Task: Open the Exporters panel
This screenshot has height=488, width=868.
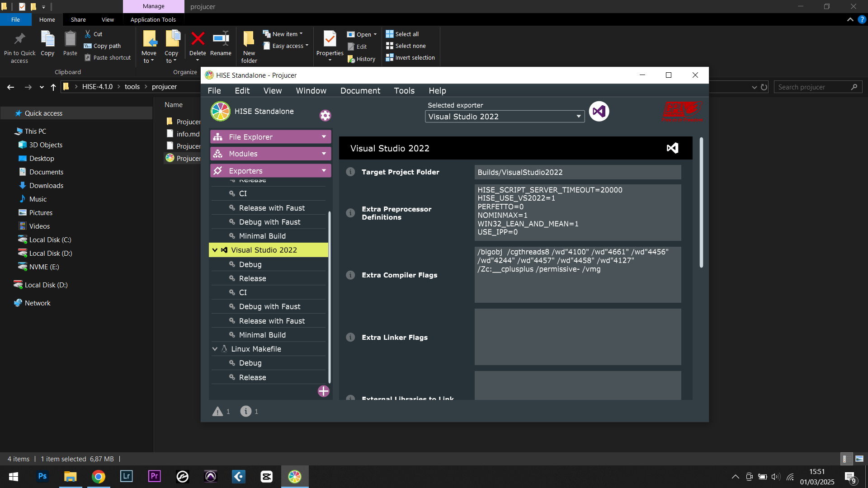Action: [x=269, y=171]
